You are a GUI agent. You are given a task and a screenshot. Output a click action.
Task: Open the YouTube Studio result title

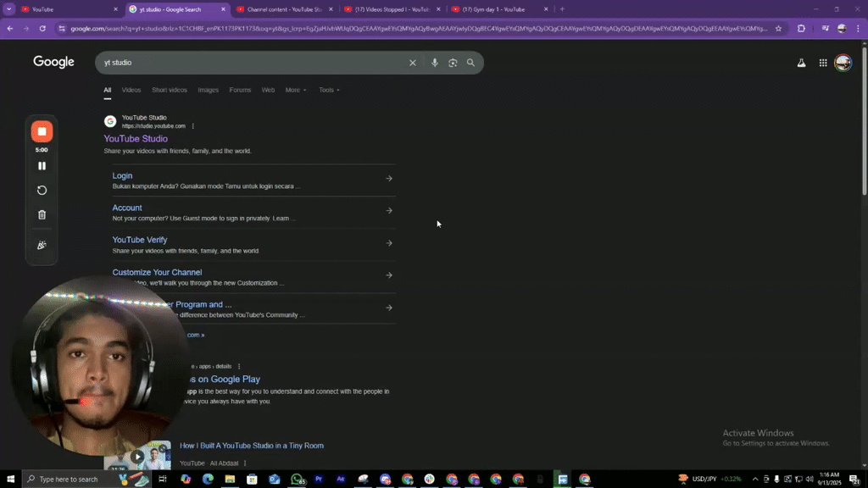(x=136, y=139)
